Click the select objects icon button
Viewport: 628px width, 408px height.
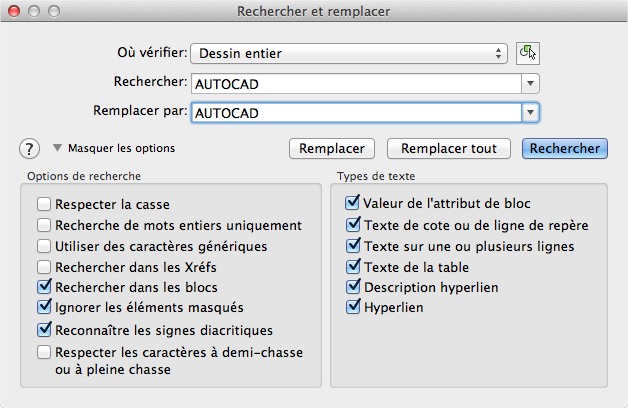point(528,53)
